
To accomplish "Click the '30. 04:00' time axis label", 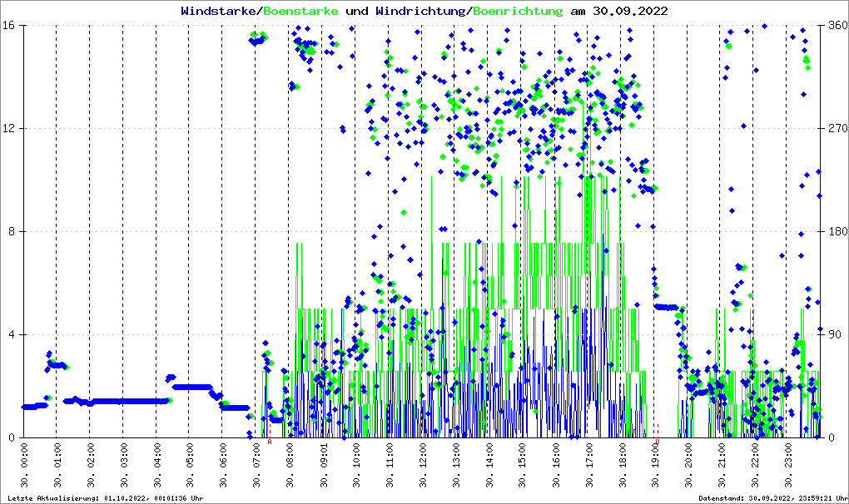I will tap(157, 466).
